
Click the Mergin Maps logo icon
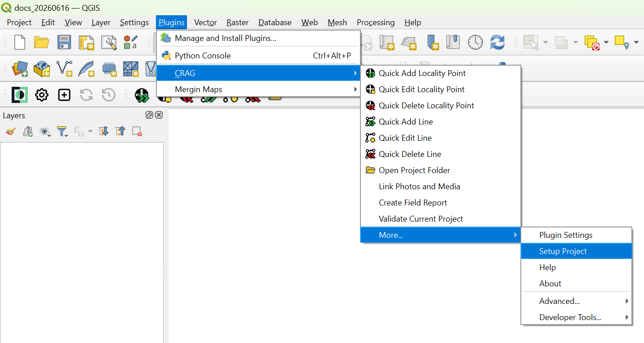coord(20,95)
